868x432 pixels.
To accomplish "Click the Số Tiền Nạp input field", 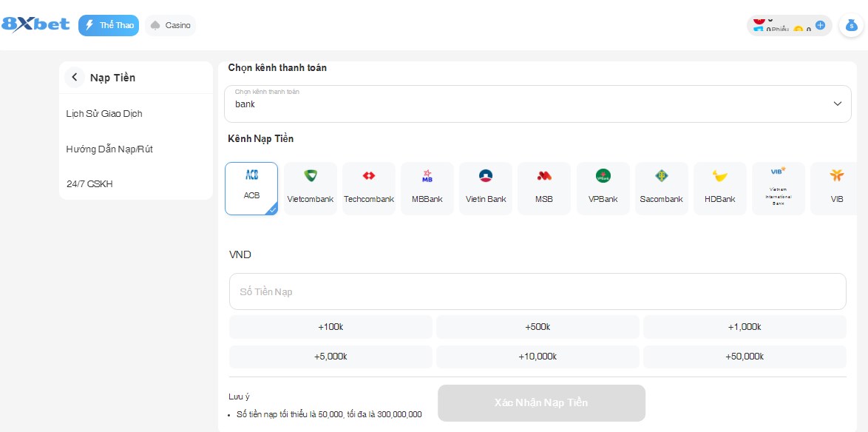I will click(x=538, y=291).
